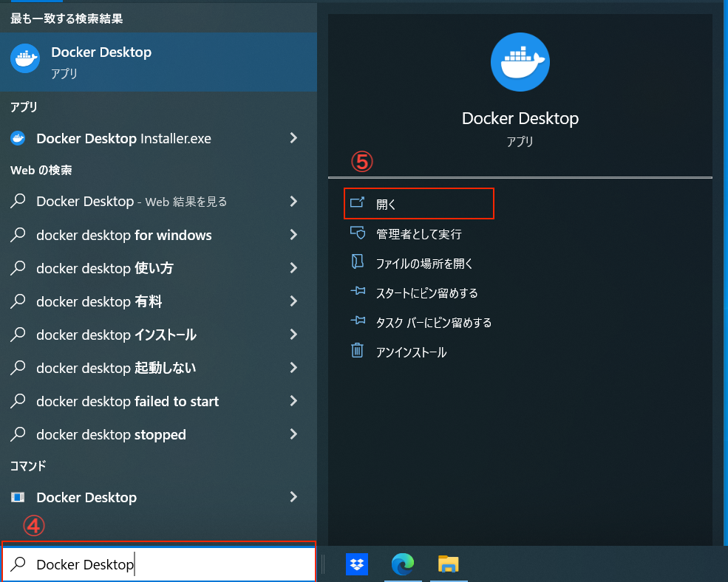
Task: Click search icon beside 'docker desktop 使い方'
Action: 18,268
